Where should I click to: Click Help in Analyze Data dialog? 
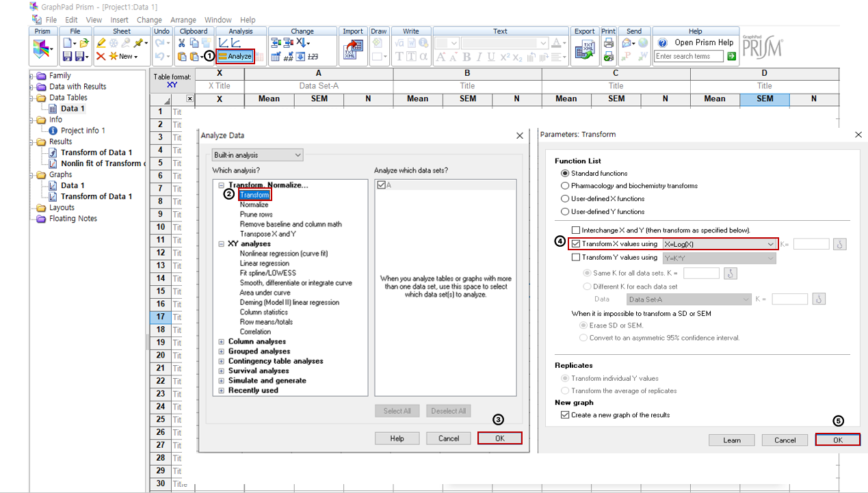[x=397, y=438]
